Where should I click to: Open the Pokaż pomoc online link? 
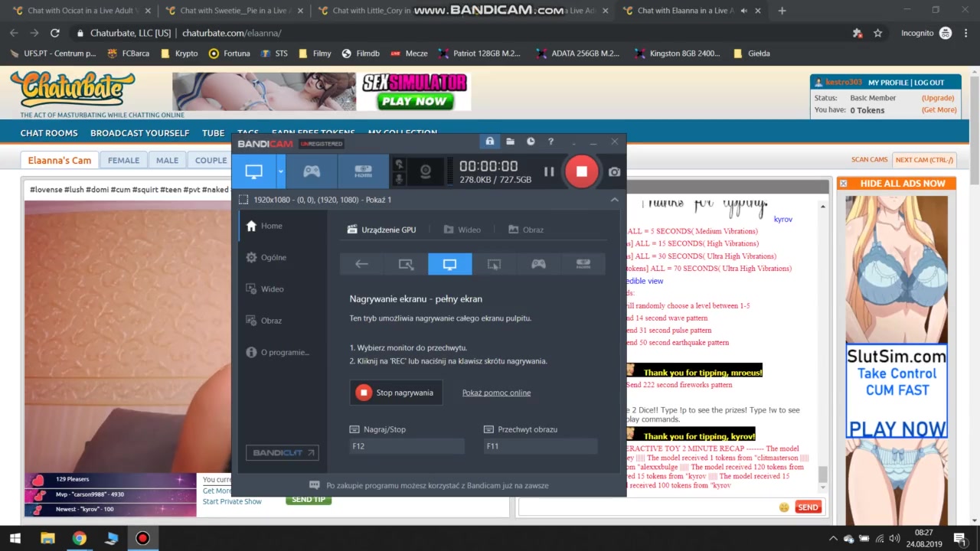click(x=496, y=393)
